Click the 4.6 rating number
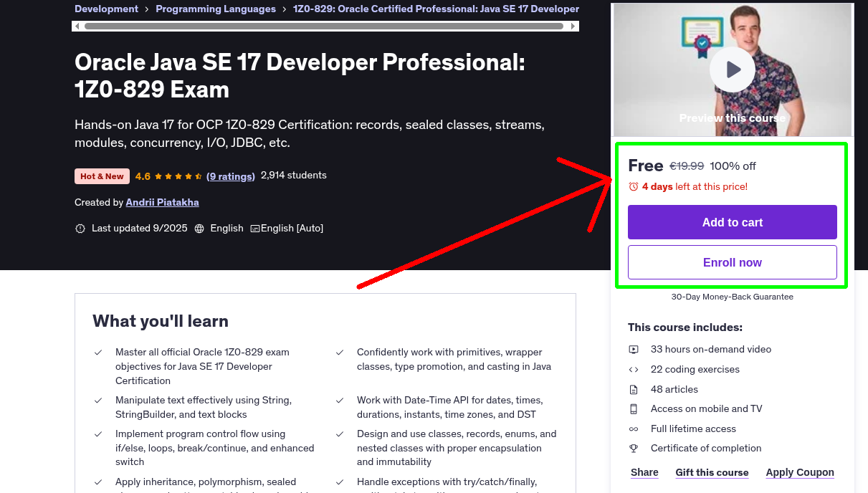 coord(143,176)
